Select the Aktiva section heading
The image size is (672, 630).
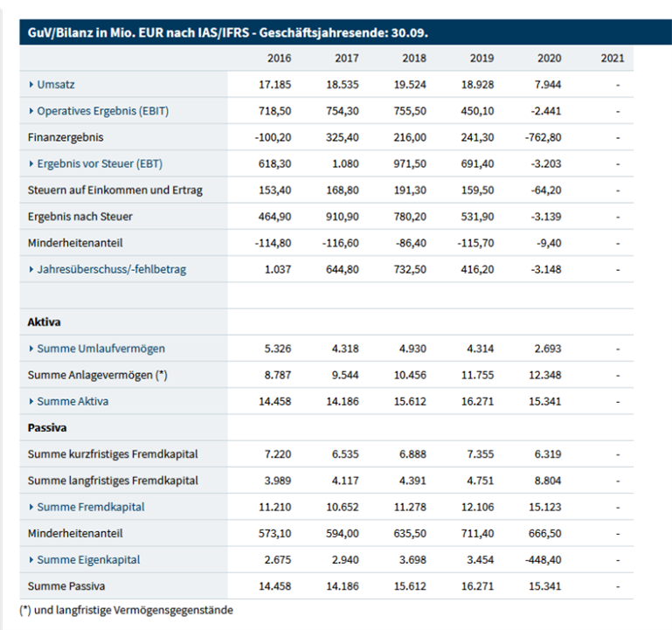[x=45, y=322]
